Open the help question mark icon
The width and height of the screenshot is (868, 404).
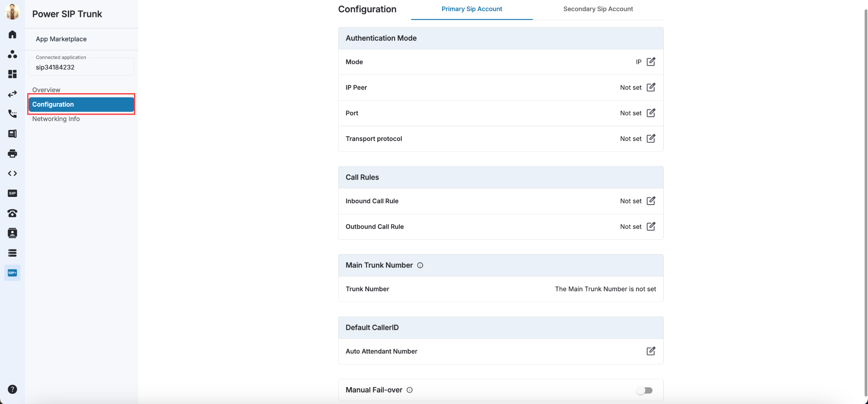tap(12, 390)
